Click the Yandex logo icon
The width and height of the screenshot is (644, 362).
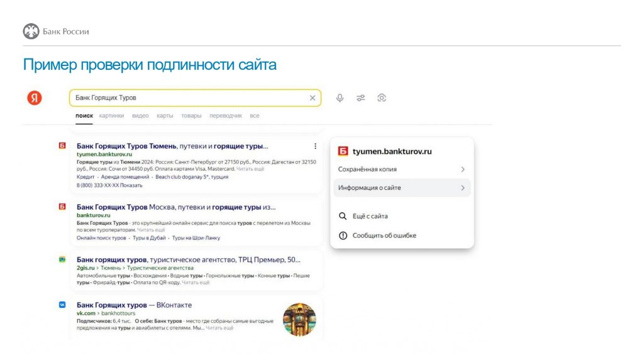35,97
